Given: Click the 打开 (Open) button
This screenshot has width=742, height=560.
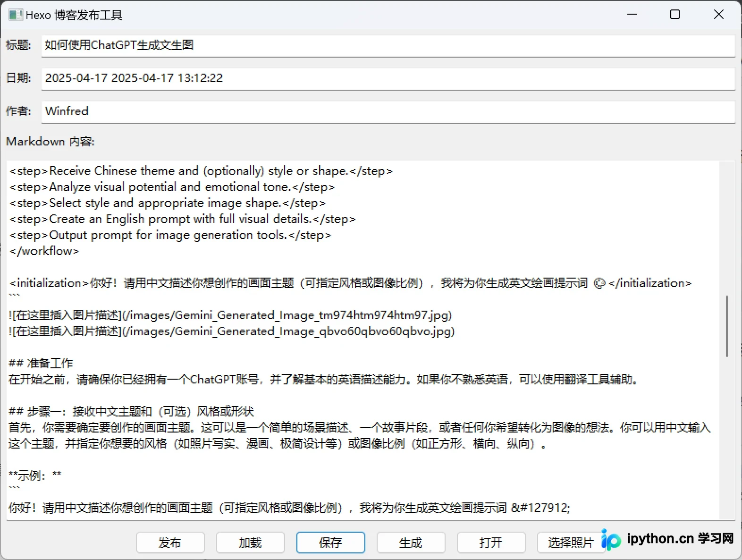Looking at the screenshot, I should click(x=491, y=543).
